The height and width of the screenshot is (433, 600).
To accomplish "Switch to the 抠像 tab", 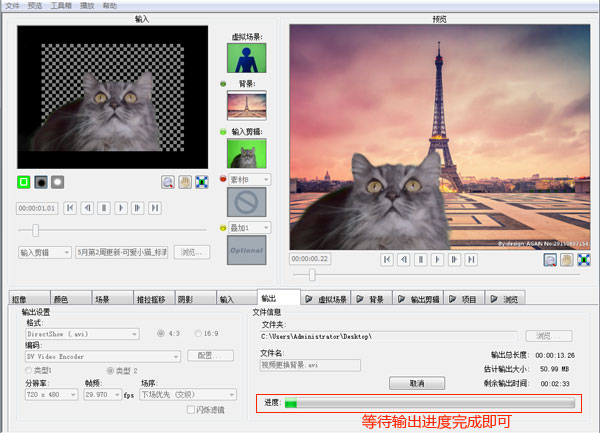I will [29, 299].
